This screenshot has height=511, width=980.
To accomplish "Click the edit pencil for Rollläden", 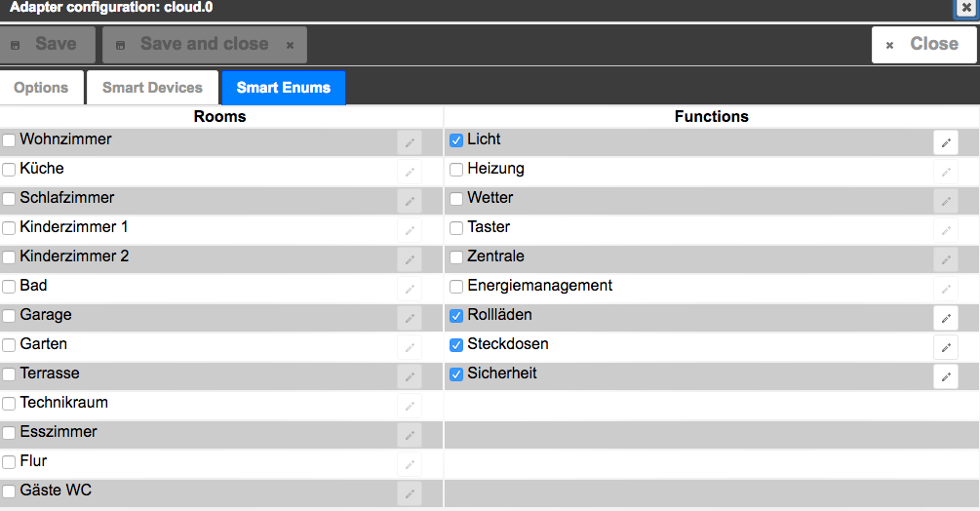I will 945,318.
